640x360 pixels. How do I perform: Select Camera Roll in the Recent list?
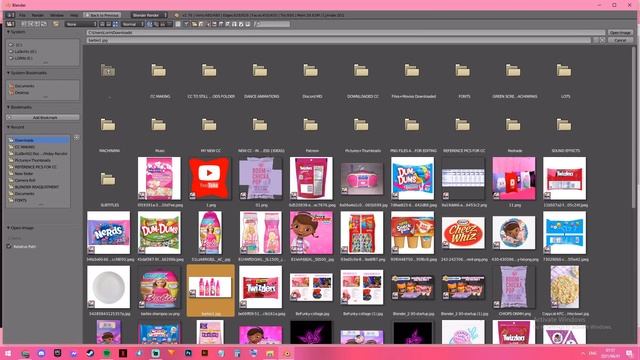click(x=38, y=180)
